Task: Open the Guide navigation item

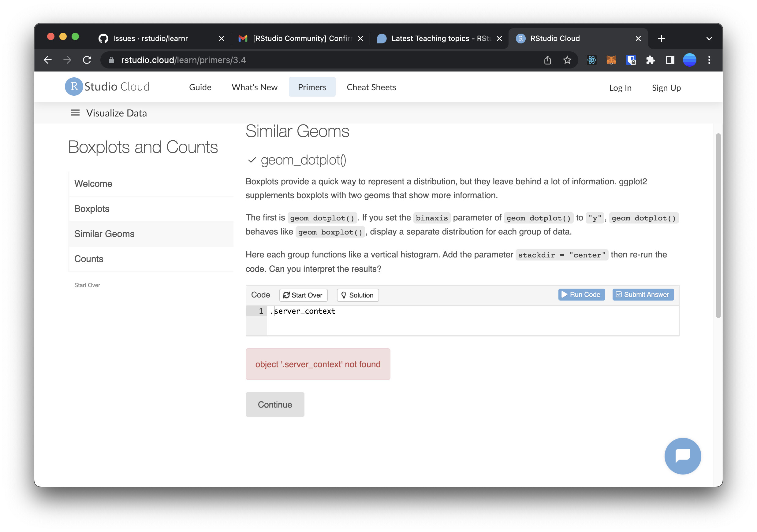Action: click(200, 87)
